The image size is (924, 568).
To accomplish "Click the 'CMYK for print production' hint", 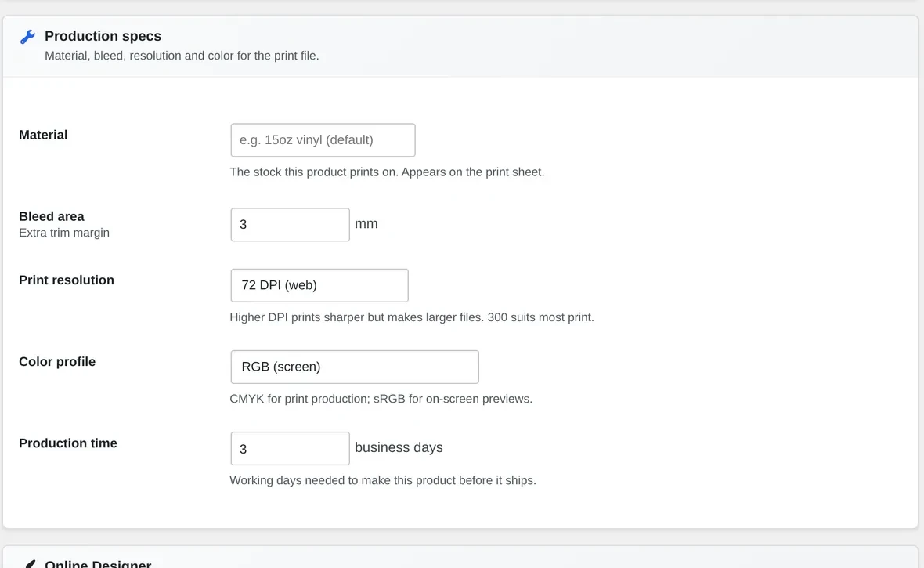I will 381,399.
